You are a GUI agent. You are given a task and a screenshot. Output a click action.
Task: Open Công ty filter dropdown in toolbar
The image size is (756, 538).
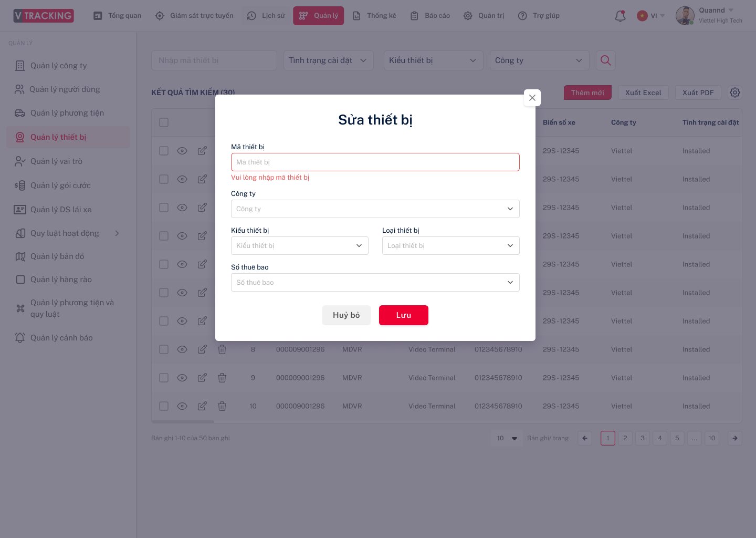click(x=540, y=60)
